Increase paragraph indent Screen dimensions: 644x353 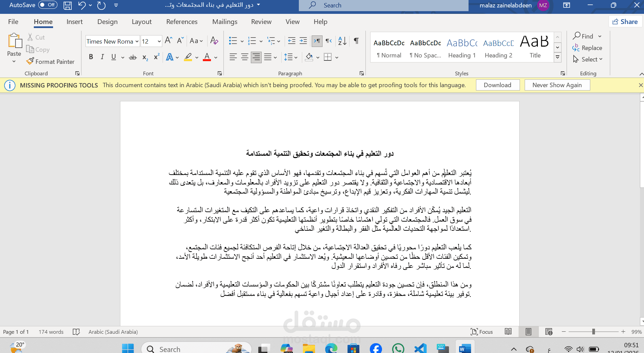(x=303, y=41)
